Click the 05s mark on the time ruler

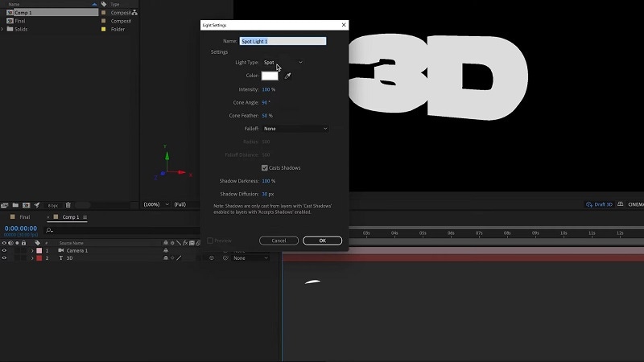click(423, 233)
